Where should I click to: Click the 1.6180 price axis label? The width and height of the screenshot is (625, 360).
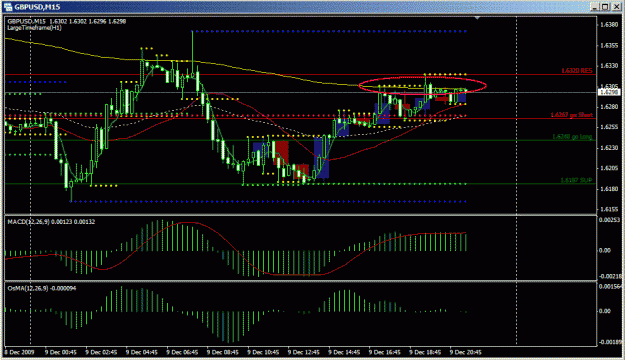[609, 189]
